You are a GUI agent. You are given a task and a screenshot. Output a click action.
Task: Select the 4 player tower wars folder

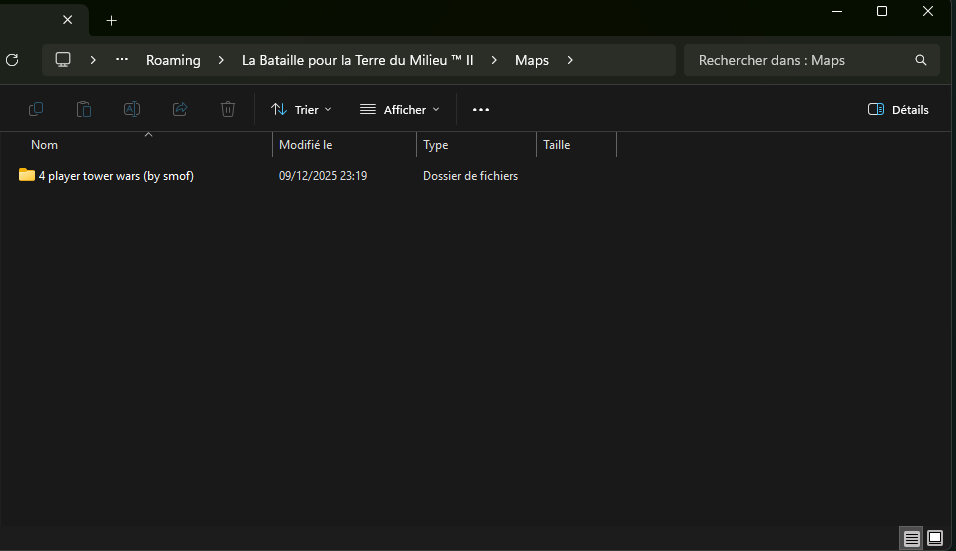[115, 176]
